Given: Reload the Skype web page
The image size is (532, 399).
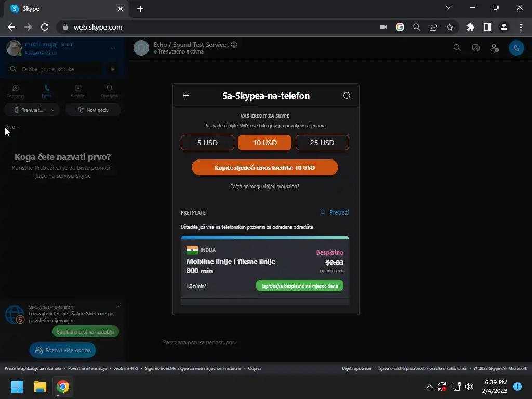Looking at the screenshot, I should (45, 27).
